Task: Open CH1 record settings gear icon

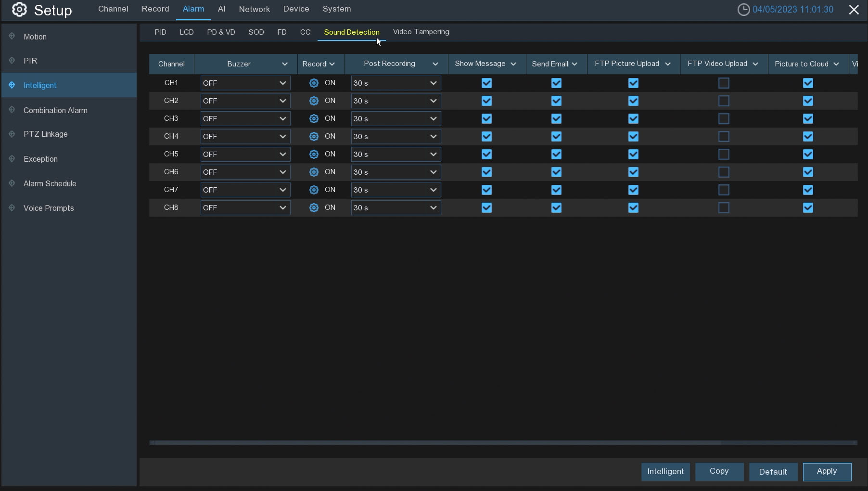Action: click(314, 83)
